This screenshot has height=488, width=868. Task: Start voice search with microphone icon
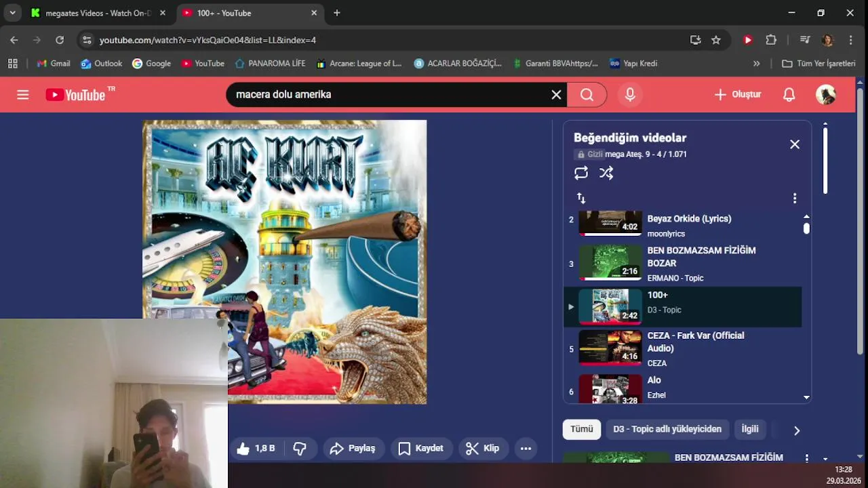tap(630, 95)
